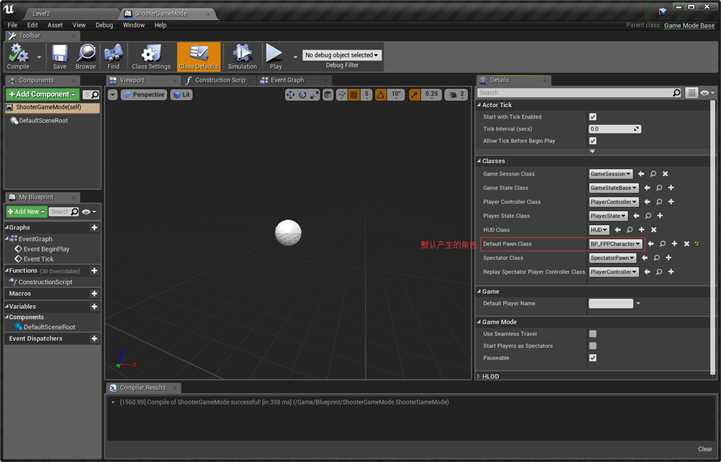Create new Spectator Class blueprint
Viewport: 721px width, 462px height.
tap(669, 258)
